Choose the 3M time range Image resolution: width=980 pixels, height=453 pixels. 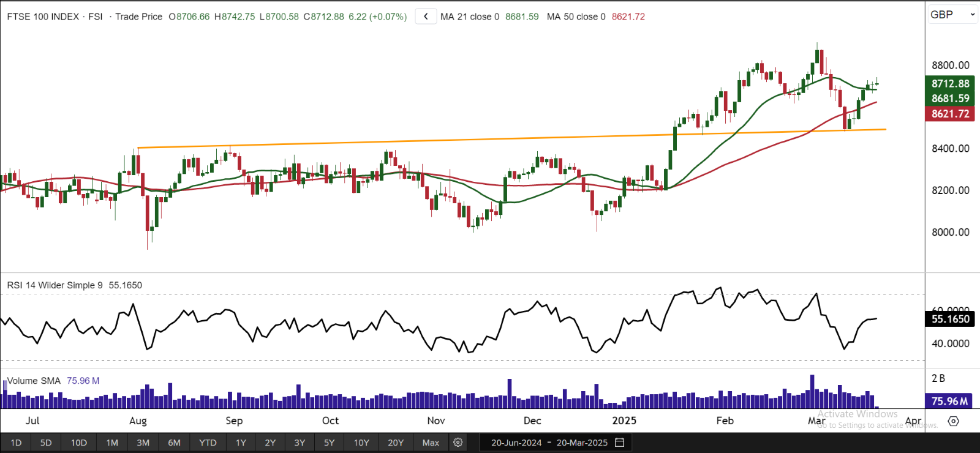(x=143, y=443)
